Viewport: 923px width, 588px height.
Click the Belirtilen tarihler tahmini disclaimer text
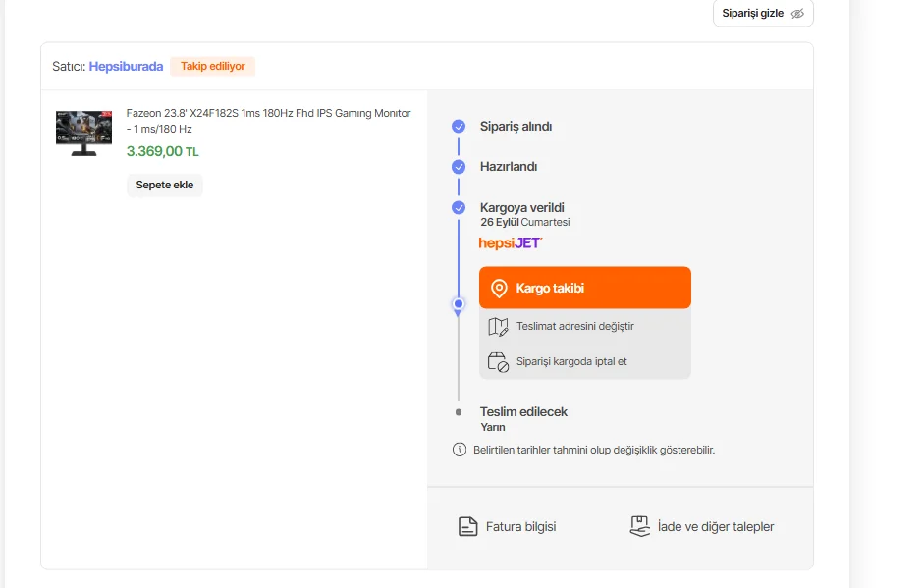click(x=594, y=450)
